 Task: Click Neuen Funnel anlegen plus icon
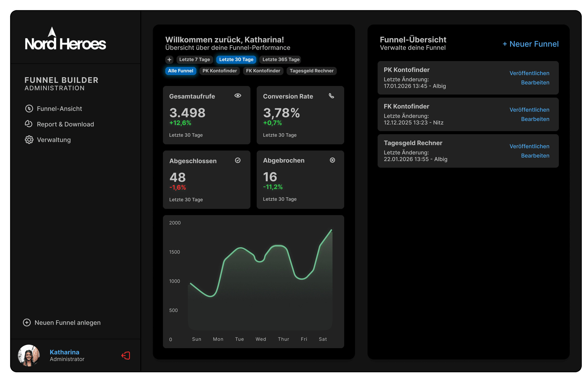point(27,322)
